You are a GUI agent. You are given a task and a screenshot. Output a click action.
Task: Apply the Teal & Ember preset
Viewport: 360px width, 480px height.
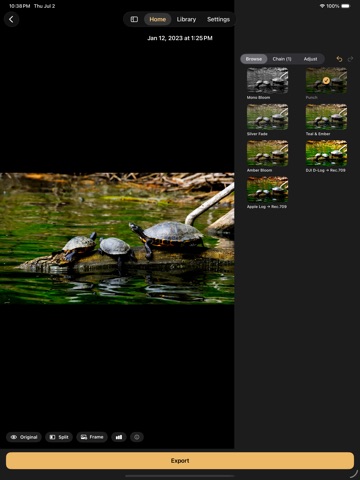coord(326,117)
